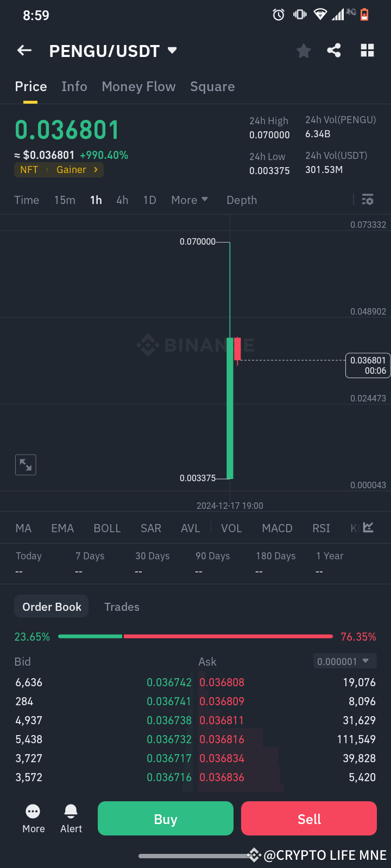Tap the back arrow to exit chart
The image size is (391, 868).
(x=24, y=50)
